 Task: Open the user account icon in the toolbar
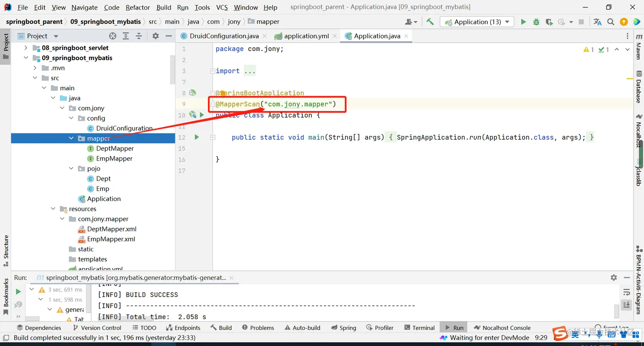pyautogui.click(x=410, y=22)
